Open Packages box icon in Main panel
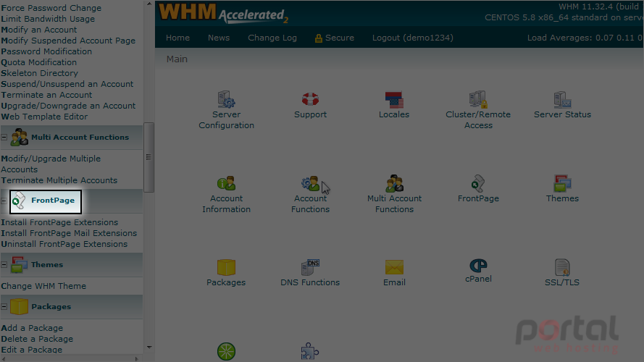 (226, 267)
